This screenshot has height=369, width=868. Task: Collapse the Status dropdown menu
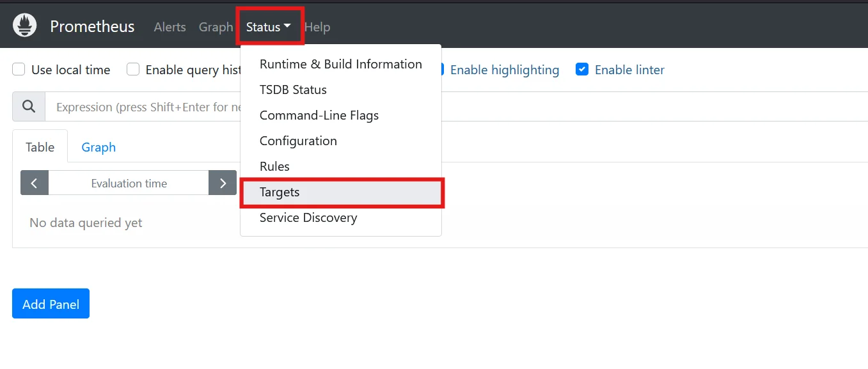point(269,27)
